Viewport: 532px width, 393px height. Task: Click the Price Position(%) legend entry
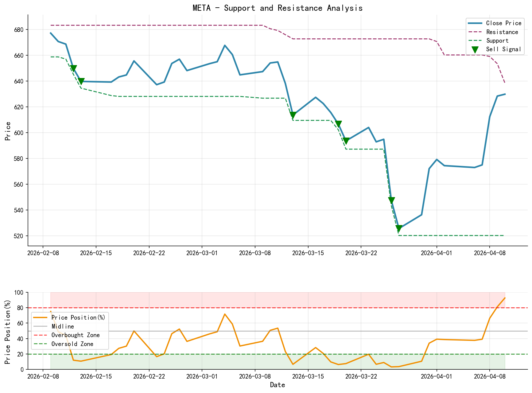click(69, 317)
